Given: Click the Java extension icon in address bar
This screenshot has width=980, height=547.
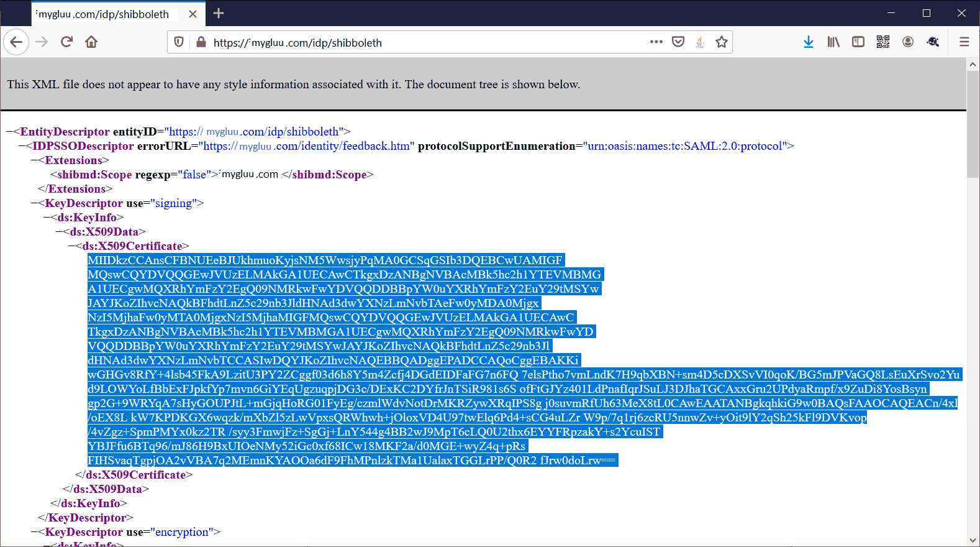Looking at the screenshot, I should 700,42.
